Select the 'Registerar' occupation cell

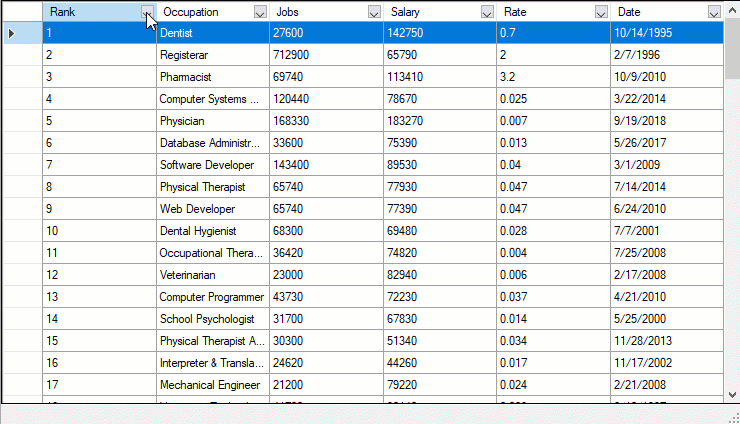pyautogui.click(x=213, y=55)
